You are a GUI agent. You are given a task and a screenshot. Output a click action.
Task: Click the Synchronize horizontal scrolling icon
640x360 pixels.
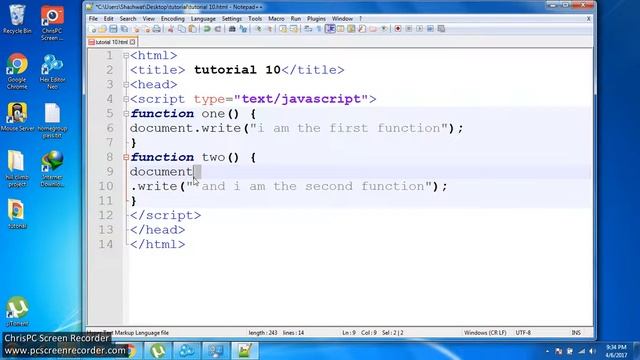[x=293, y=29]
